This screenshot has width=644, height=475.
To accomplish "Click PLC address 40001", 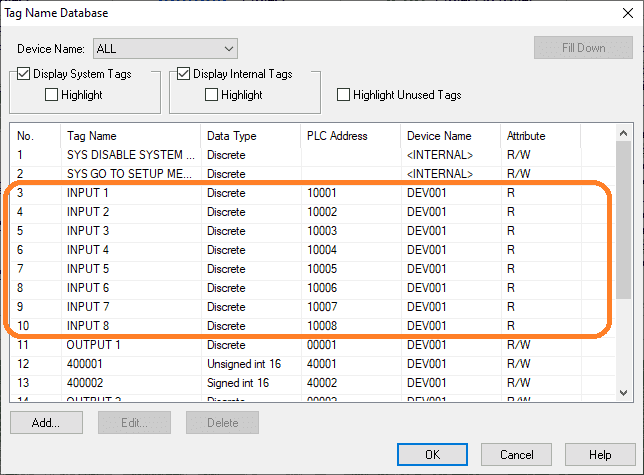I will [x=322, y=364].
